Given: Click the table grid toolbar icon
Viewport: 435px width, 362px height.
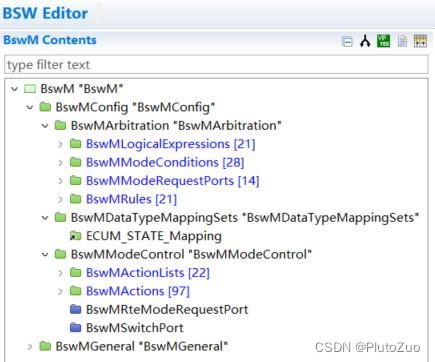Looking at the screenshot, I should click(420, 41).
